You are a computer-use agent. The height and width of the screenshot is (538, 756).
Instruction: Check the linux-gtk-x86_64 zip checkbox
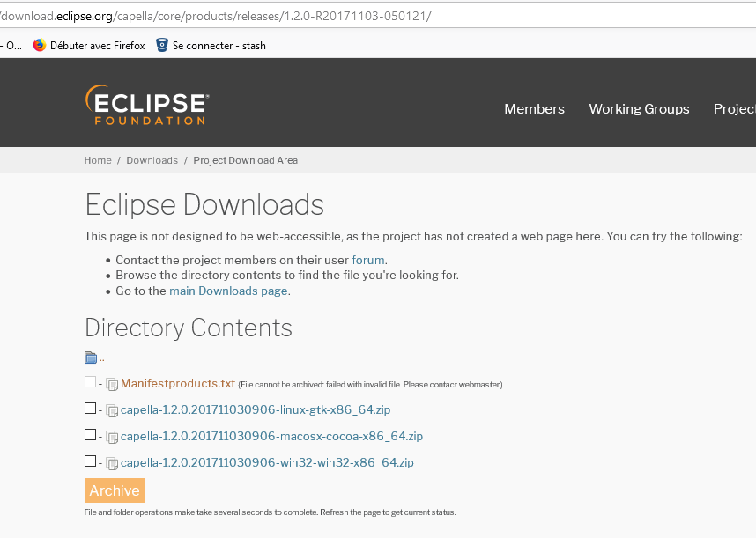90,408
